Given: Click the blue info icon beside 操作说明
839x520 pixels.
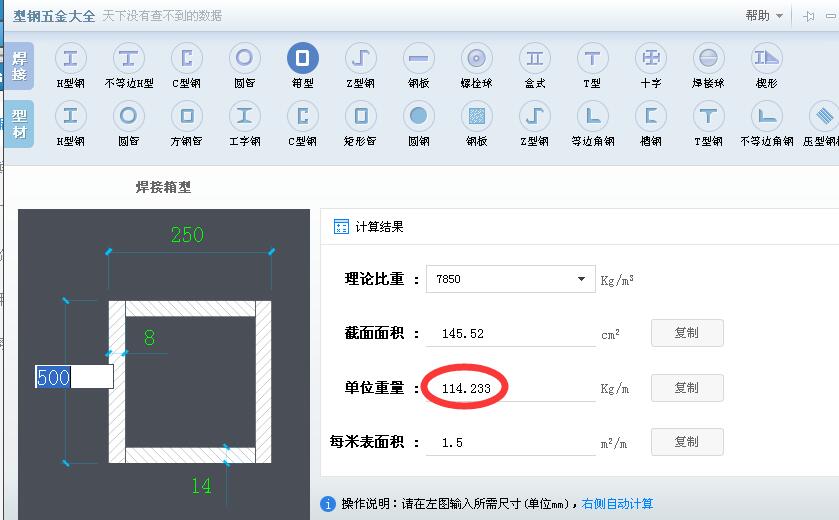Looking at the screenshot, I should tap(328, 504).
